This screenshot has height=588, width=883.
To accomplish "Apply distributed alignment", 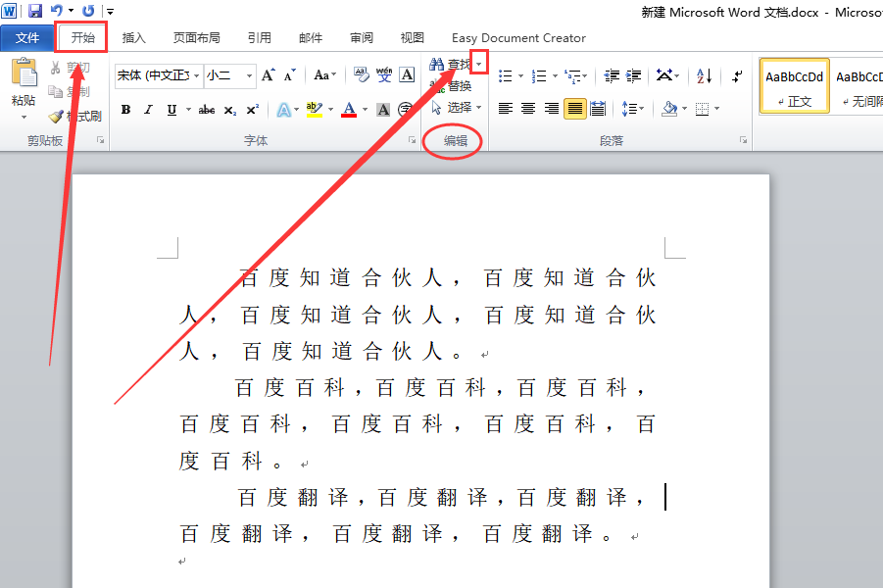I will pyautogui.click(x=598, y=109).
